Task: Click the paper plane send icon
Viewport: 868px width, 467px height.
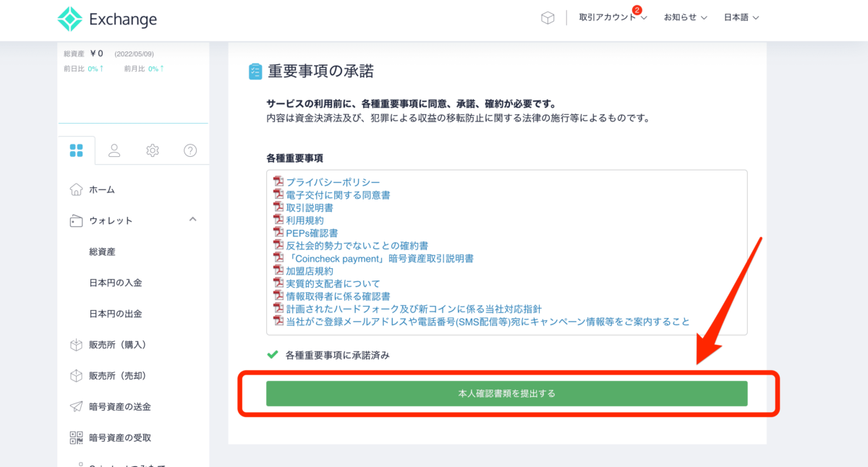Action: click(76, 407)
